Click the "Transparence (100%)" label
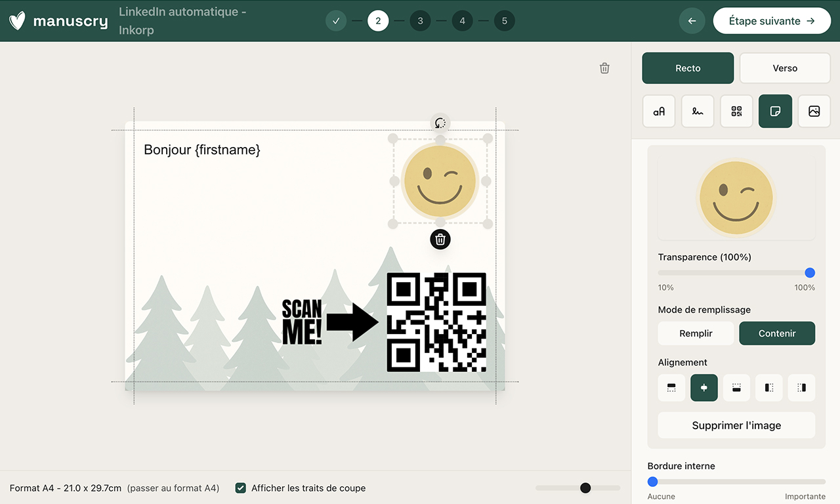The height and width of the screenshot is (504, 840). [705, 257]
